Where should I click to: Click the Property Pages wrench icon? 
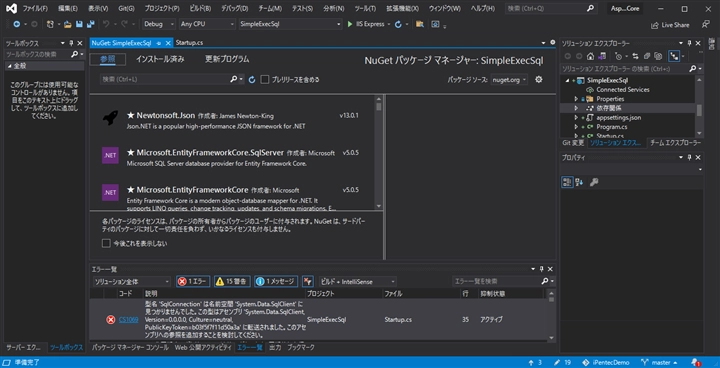click(593, 182)
